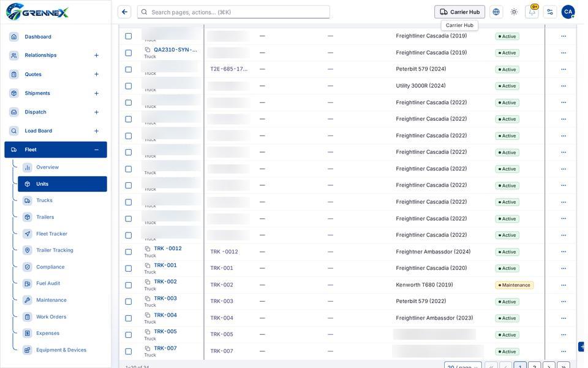Open the three-dot menu for TRK-007
This screenshot has height=368, width=588.
[x=563, y=351]
